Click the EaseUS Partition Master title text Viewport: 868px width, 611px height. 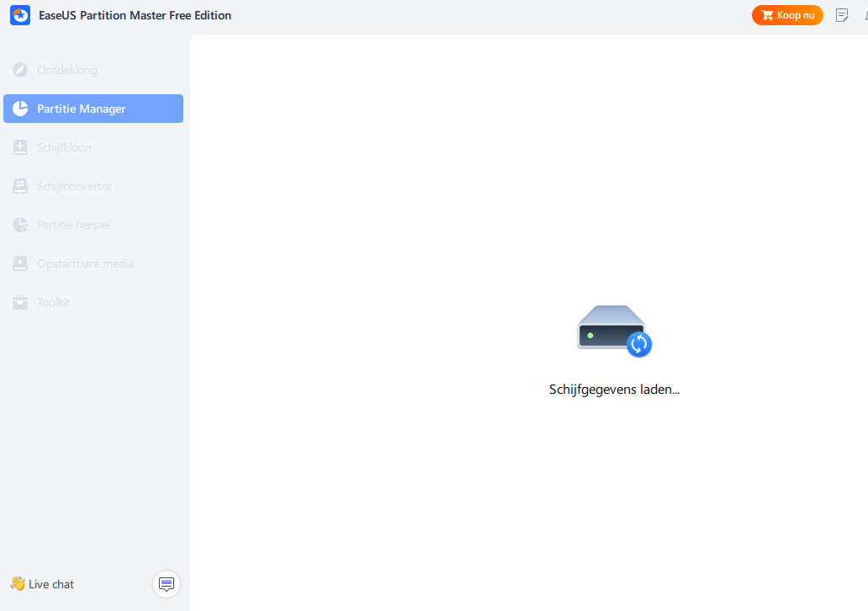[135, 15]
